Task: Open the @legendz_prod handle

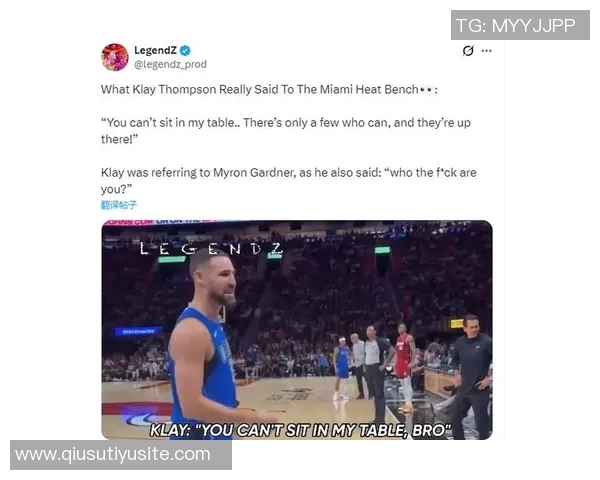Action: coord(170,64)
